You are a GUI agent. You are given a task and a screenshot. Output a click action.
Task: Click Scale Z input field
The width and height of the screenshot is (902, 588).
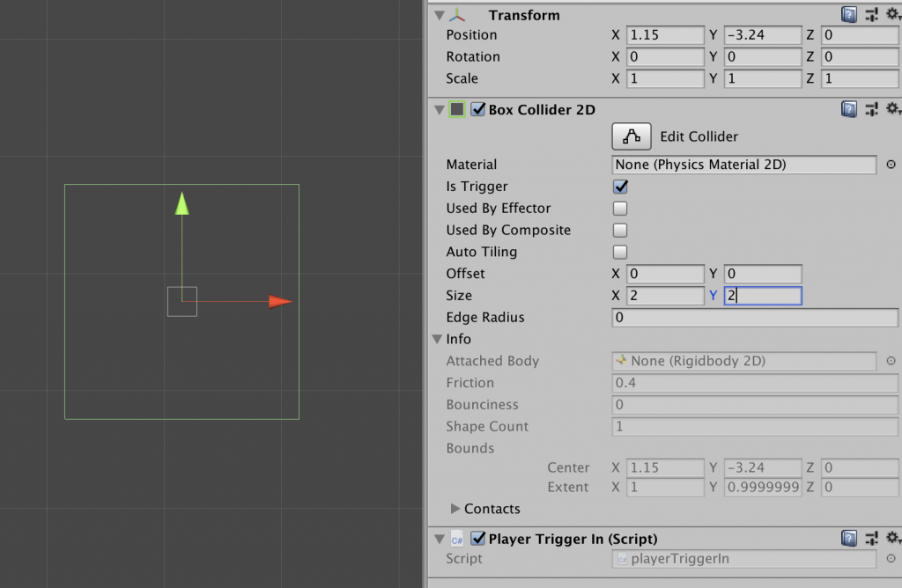(860, 78)
